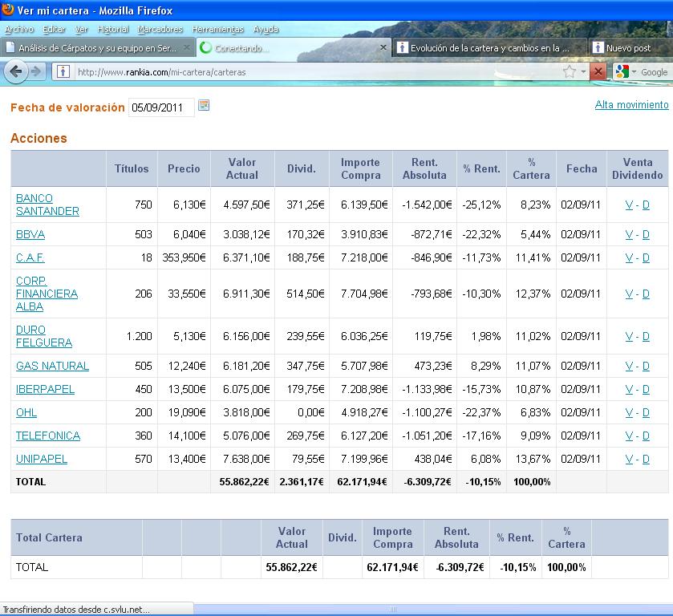Click the D dividend link for BBVA

(x=646, y=234)
